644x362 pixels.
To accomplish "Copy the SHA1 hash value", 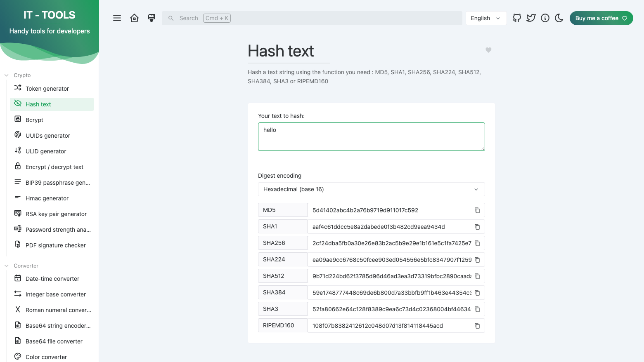I will click(x=477, y=227).
